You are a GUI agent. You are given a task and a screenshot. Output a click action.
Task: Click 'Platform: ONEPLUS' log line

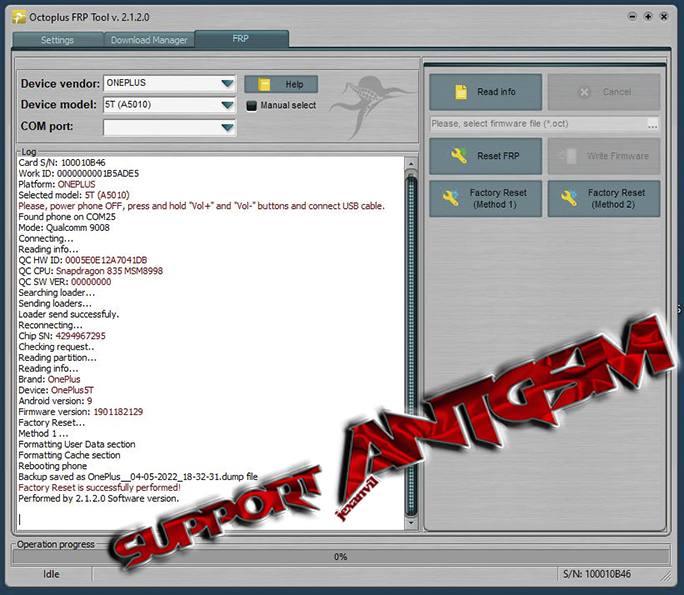[57, 185]
